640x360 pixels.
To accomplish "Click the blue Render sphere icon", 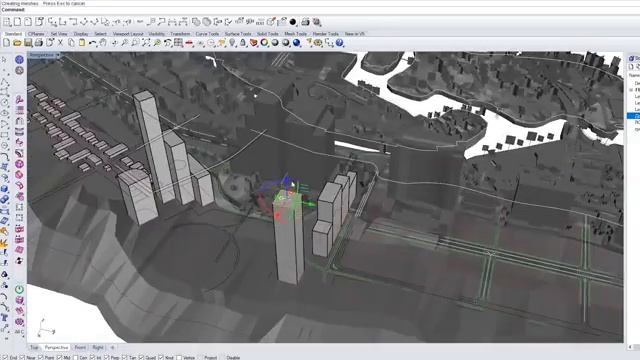I will coord(297,42).
